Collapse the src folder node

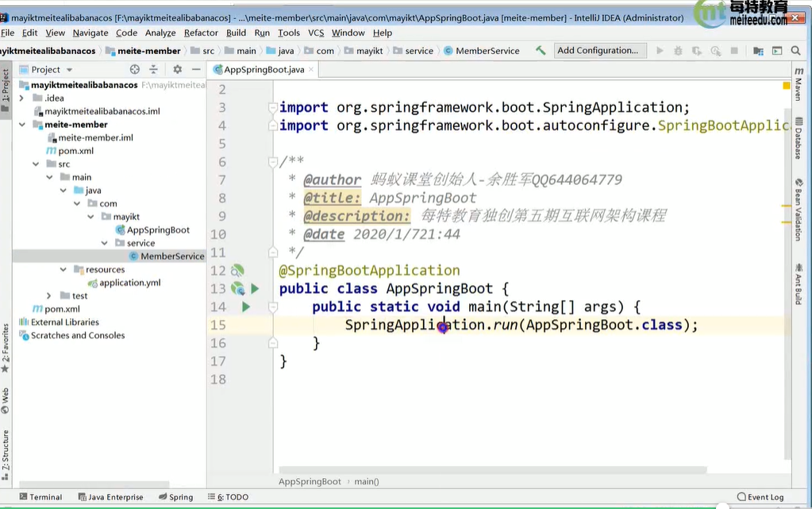pyautogui.click(x=35, y=164)
